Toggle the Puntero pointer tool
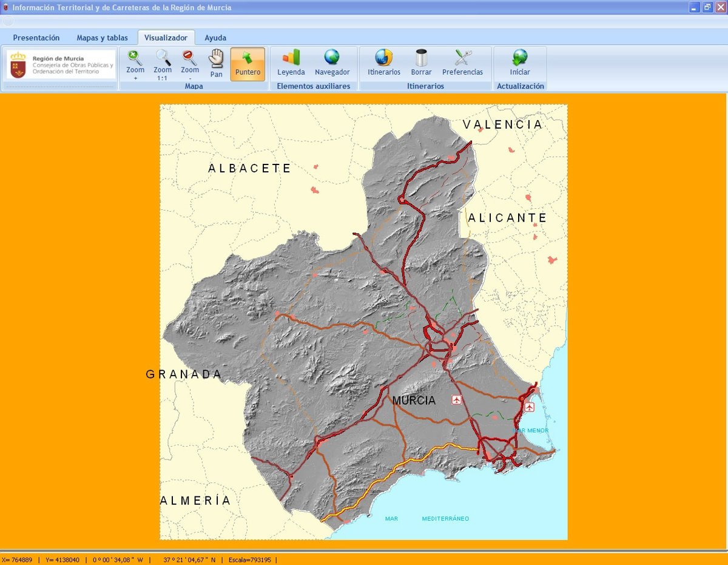Image resolution: width=728 pixels, height=565 pixels. 248,64
